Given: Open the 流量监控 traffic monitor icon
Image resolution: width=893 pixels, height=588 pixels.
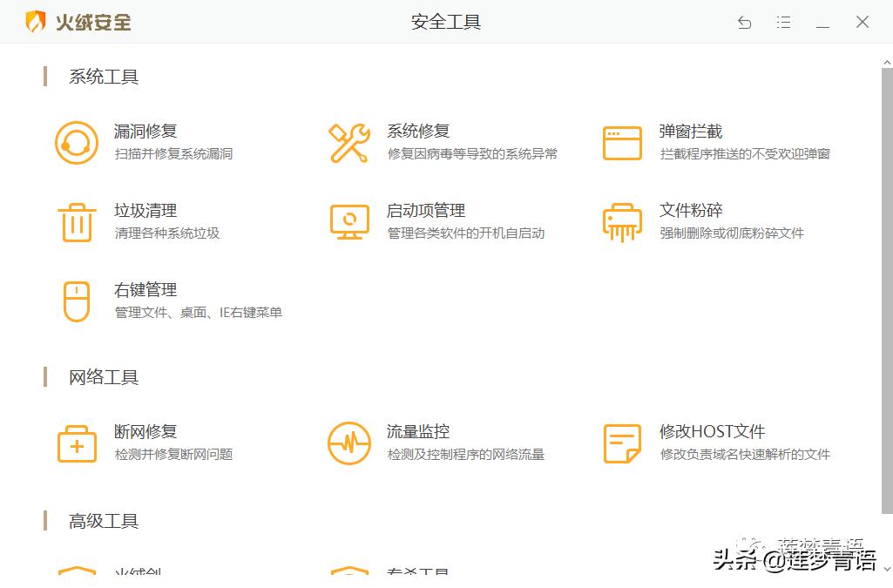Looking at the screenshot, I should (348, 442).
